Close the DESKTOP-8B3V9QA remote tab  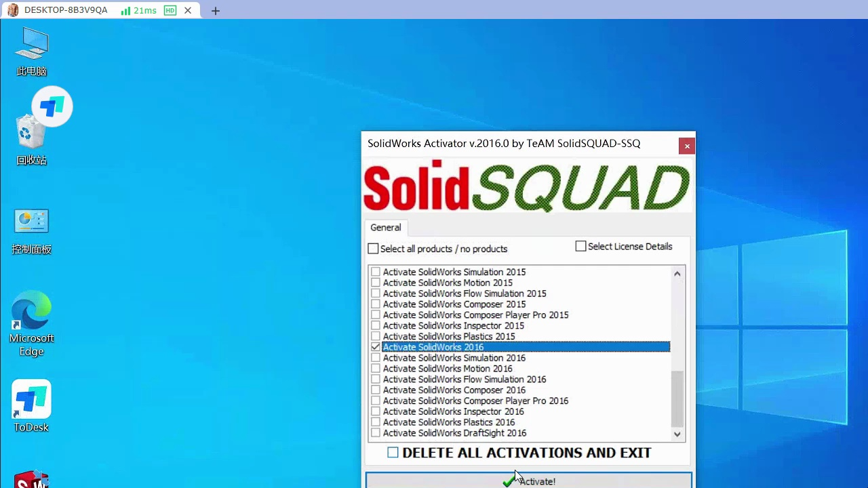[x=188, y=10]
